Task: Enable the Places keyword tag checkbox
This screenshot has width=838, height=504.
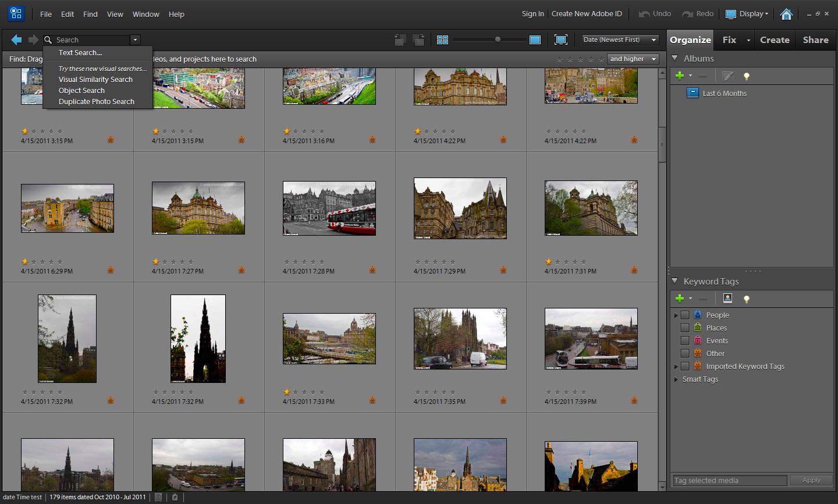Action: click(x=685, y=328)
